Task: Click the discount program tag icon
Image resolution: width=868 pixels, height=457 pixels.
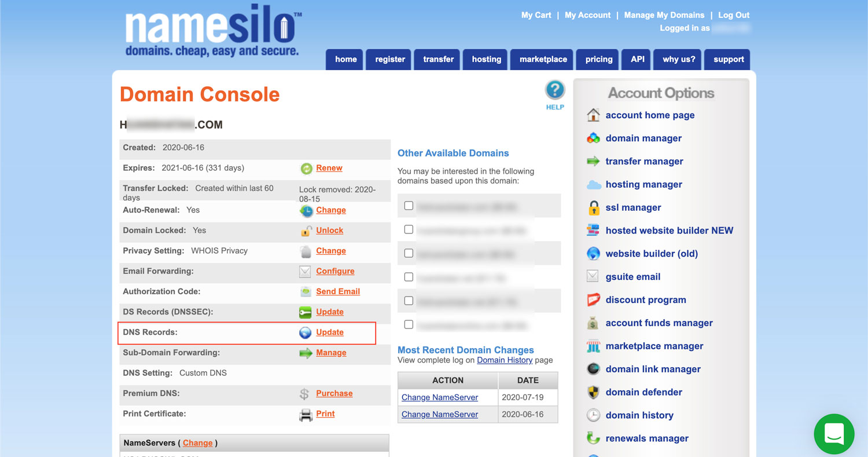Action: [594, 300]
